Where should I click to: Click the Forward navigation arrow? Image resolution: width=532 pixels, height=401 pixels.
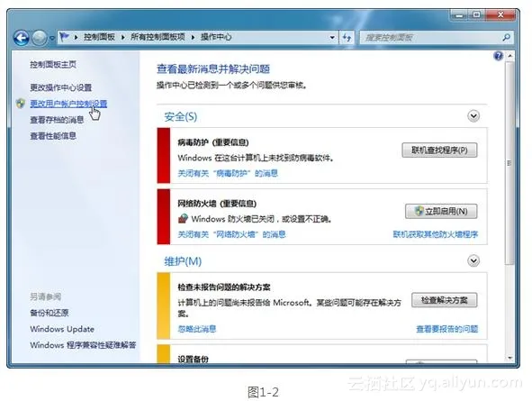click(40, 38)
